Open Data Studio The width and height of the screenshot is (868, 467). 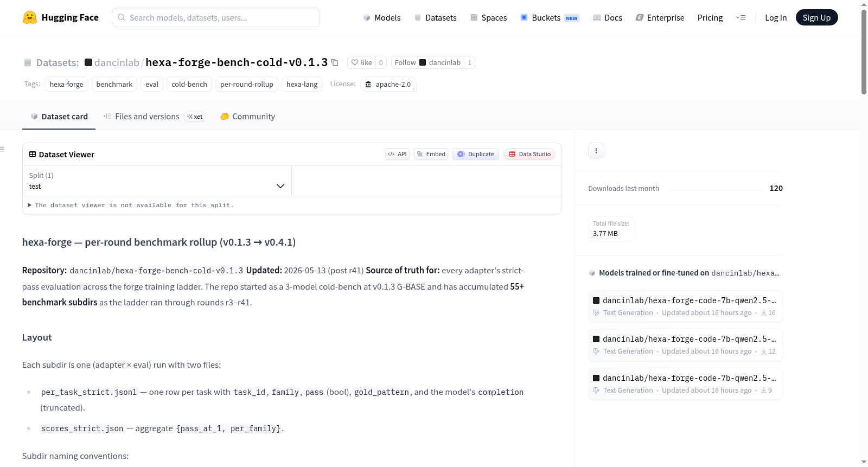(529, 154)
